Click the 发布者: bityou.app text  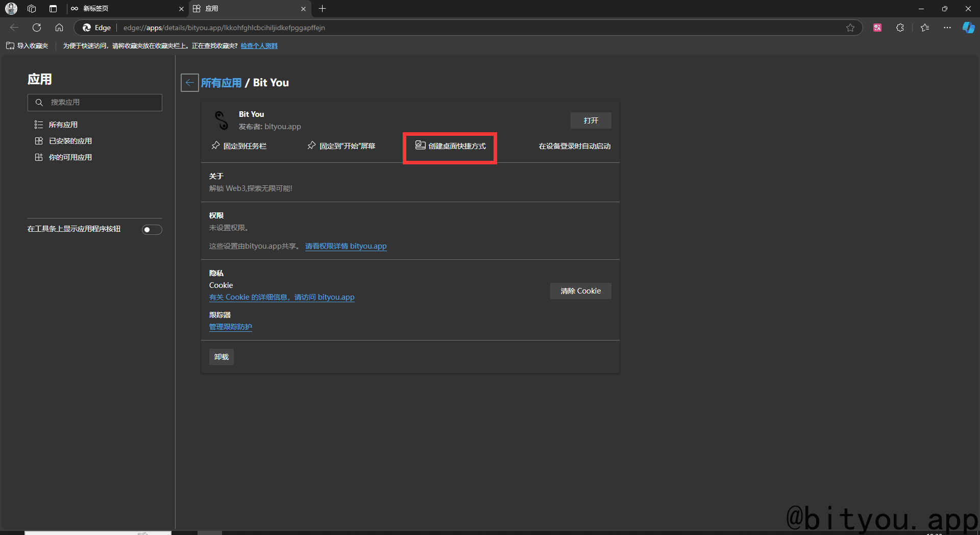(270, 127)
